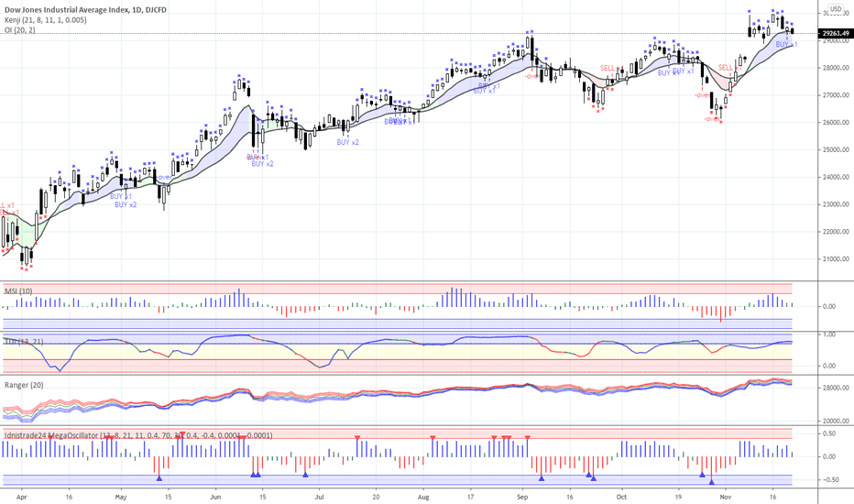Click the BUY x1 signal in mid November
This screenshot has height=504, width=854.
786,44
